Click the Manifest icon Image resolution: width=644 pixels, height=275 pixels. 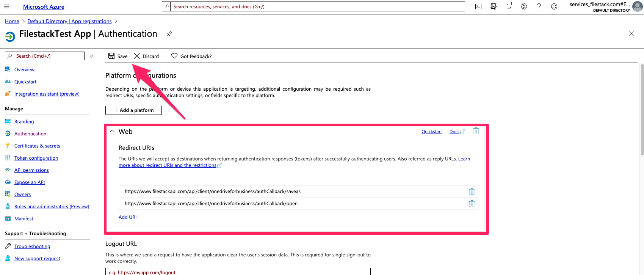(x=8, y=218)
